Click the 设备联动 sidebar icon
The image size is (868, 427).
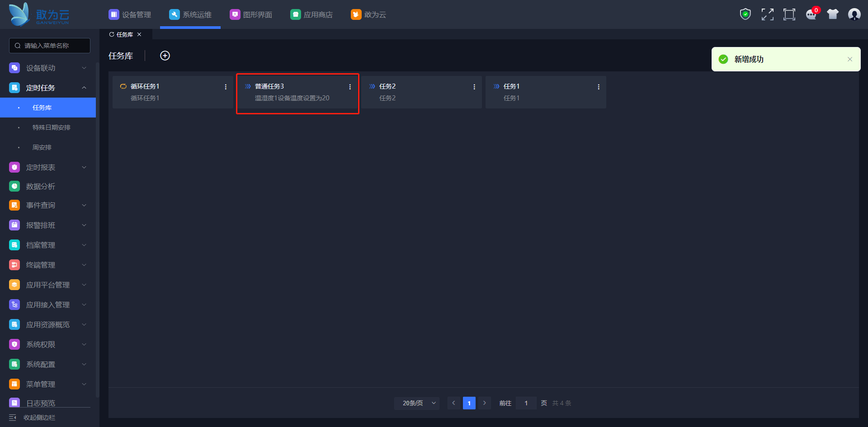point(14,68)
